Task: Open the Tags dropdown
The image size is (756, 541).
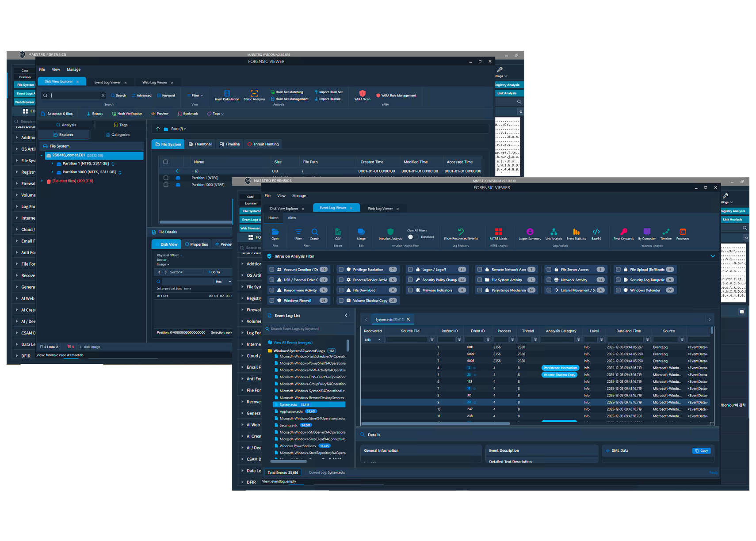Action: [x=215, y=114]
